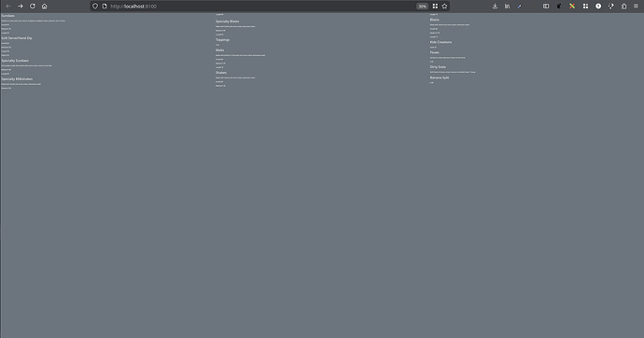Image resolution: width=644 pixels, height=338 pixels.
Task: Toggle the sidebar panel icon
Action: point(546,7)
